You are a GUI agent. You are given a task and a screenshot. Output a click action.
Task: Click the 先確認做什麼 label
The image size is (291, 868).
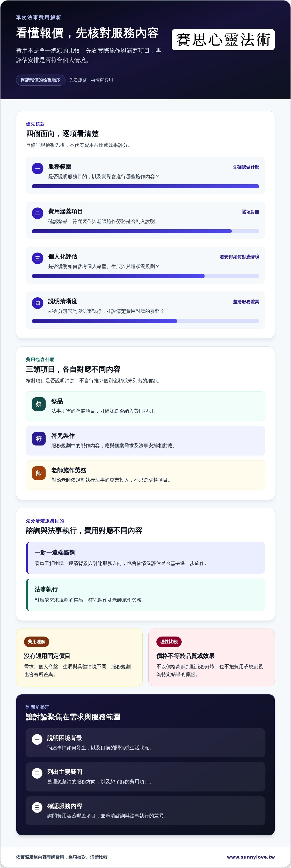click(246, 167)
